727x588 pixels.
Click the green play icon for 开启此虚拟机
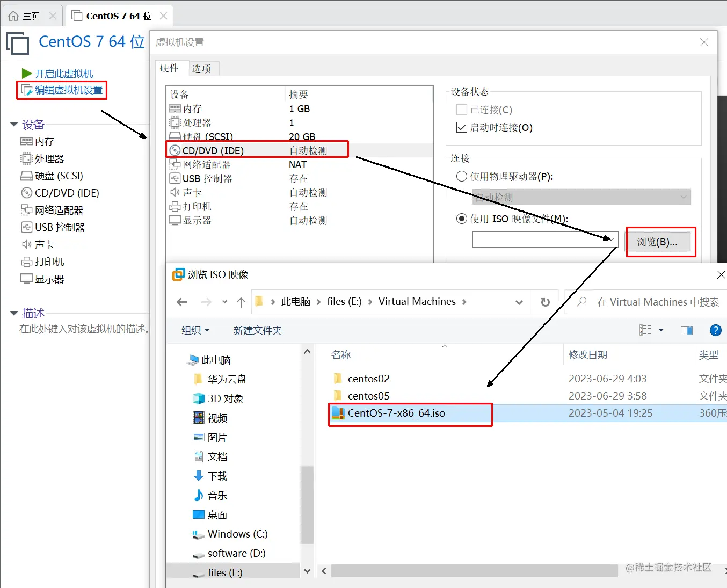click(27, 73)
